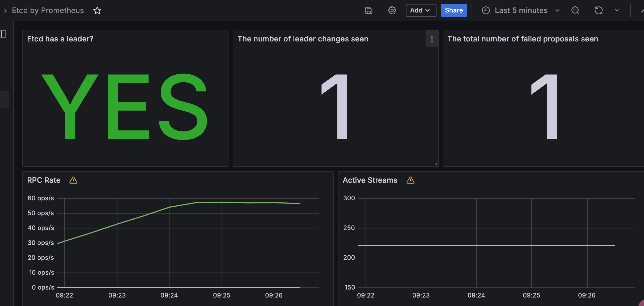Click the yellow Active Streams series line
Image resolution: width=644 pixels, height=306 pixels.
click(486, 245)
